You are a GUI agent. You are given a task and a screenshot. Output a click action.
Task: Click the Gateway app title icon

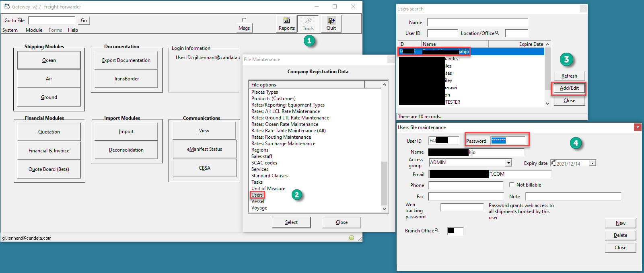[x=7, y=6]
